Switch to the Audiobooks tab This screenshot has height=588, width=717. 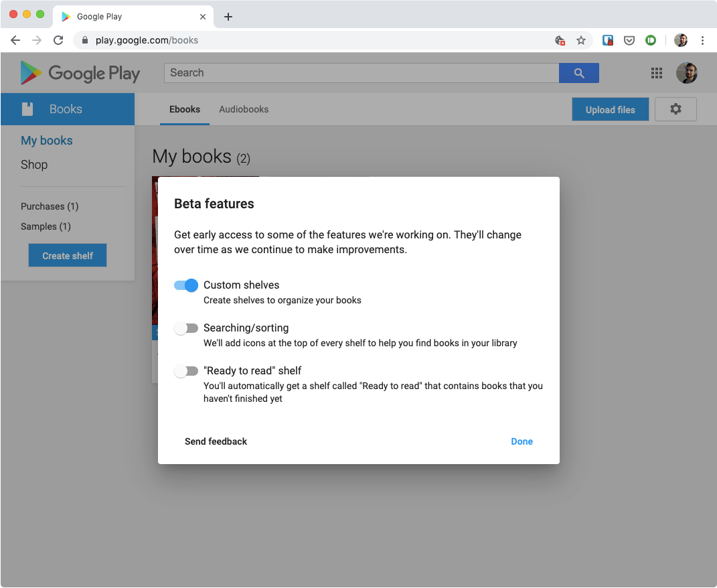click(244, 109)
